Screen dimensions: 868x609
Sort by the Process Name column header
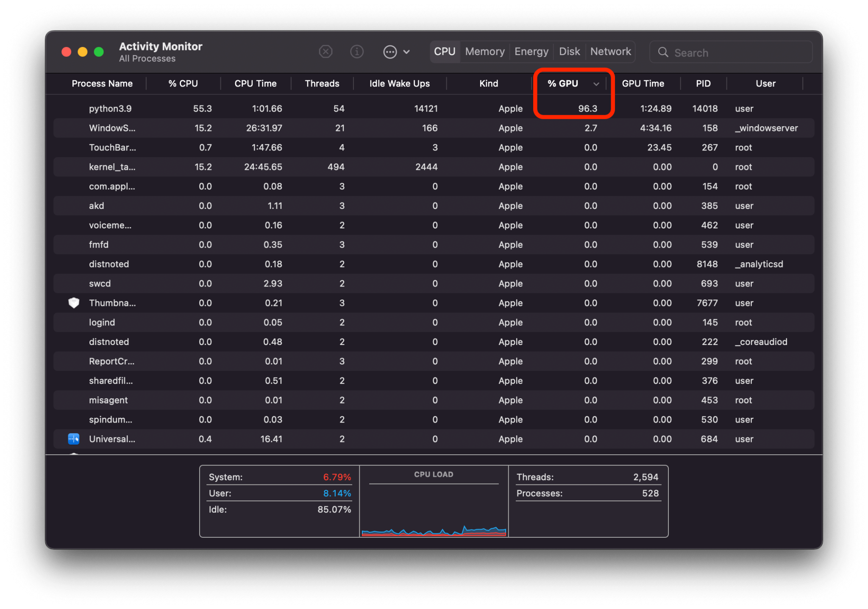click(x=102, y=83)
